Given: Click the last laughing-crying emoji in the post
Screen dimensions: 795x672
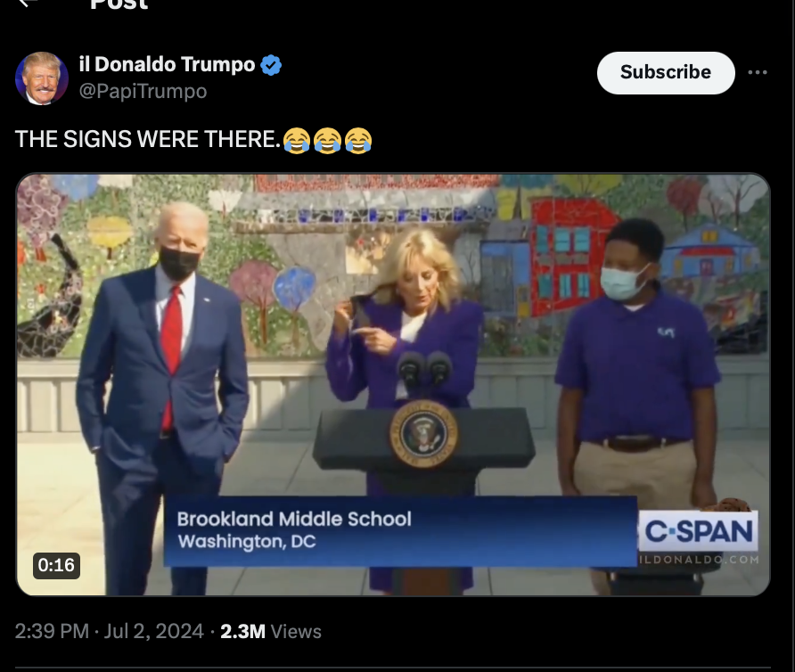Looking at the screenshot, I should click(x=358, y=140).
